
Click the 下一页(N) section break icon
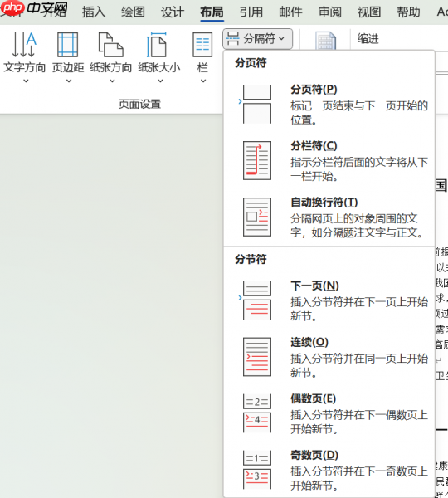pos(256,300)
